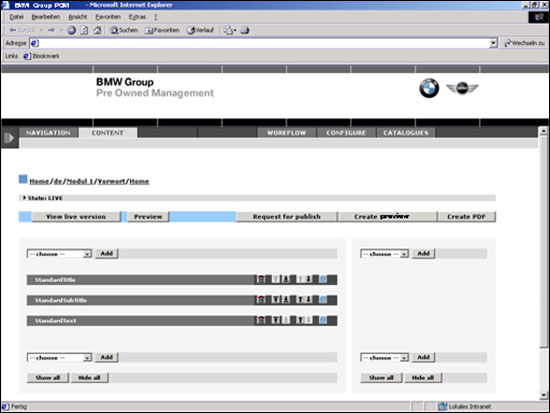Click the BMW logo
The image size is (550, 413).
pyautogui.click(x=429, y=88)
